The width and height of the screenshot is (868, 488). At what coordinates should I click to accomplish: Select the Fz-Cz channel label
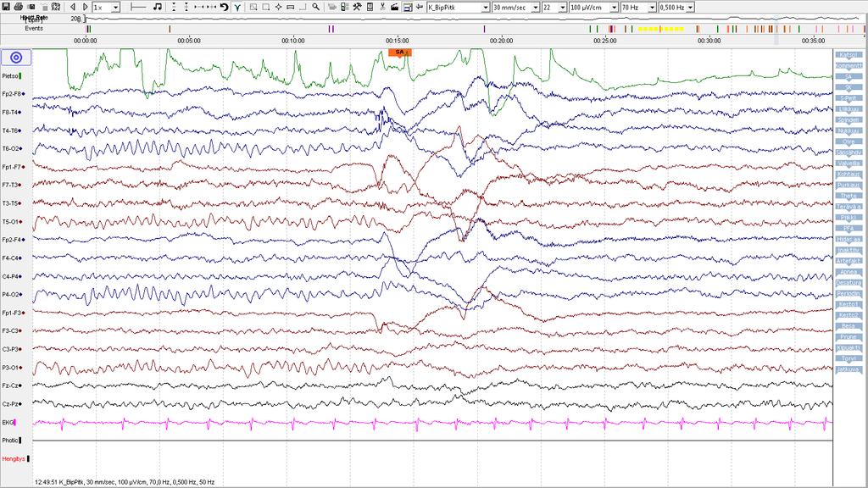12,385
